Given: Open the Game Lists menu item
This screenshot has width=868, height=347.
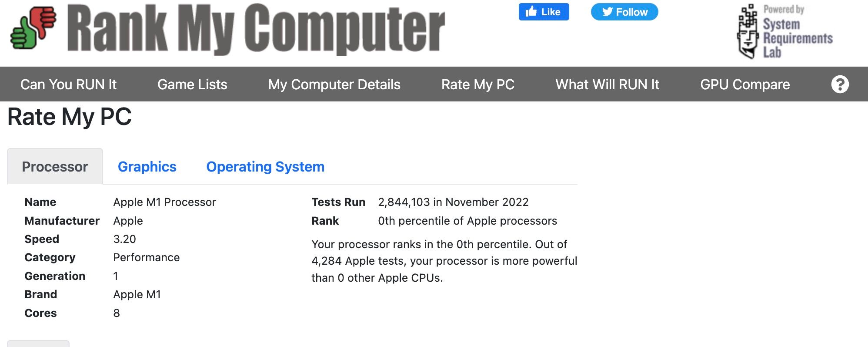Looking at the screenshot, I should (192, 84).
